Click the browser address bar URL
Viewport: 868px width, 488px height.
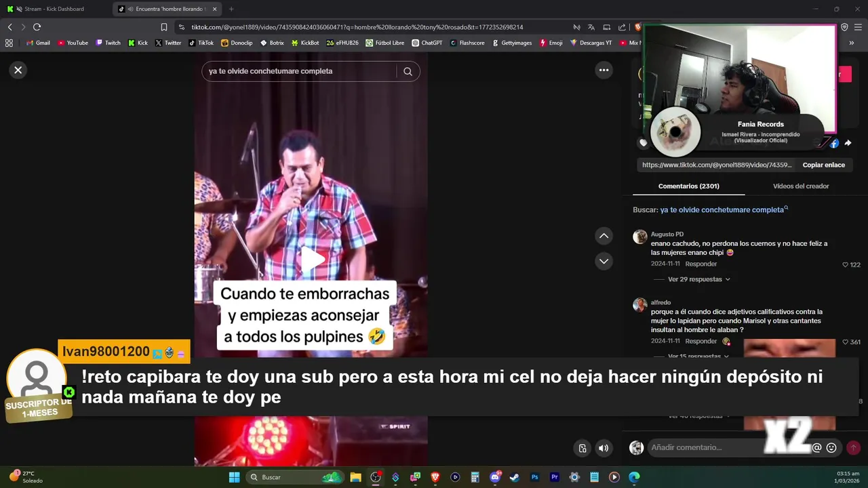pos(357,27)
